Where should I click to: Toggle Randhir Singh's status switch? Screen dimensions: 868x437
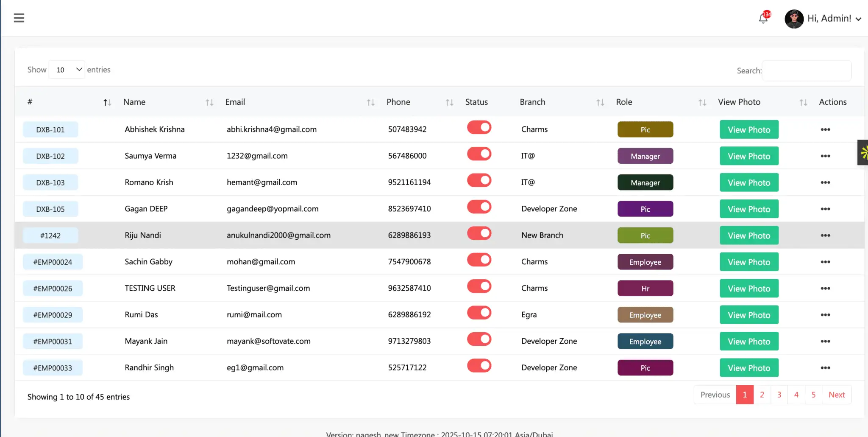point(479,366)
